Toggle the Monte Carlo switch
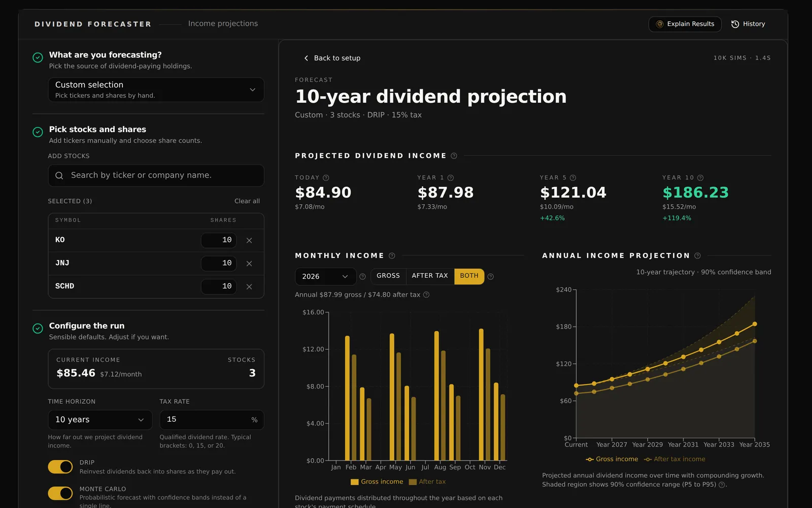Viewport: 812px width, 508px height. tap(60, 493)
